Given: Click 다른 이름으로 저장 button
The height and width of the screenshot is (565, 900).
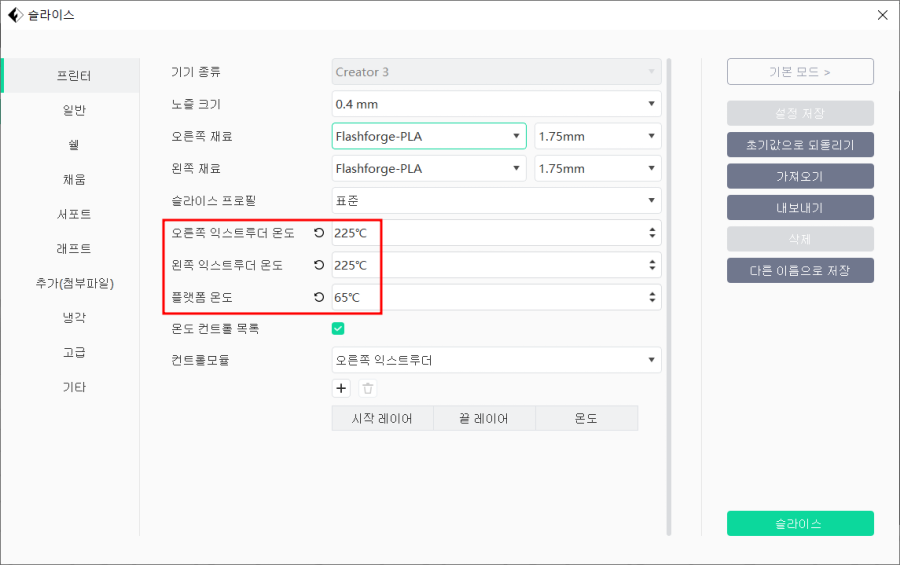Looking at the screenshot, I should 800,270.
